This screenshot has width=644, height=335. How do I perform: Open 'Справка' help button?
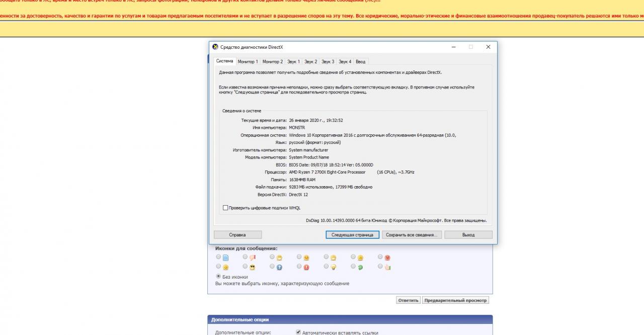(237, 234)
